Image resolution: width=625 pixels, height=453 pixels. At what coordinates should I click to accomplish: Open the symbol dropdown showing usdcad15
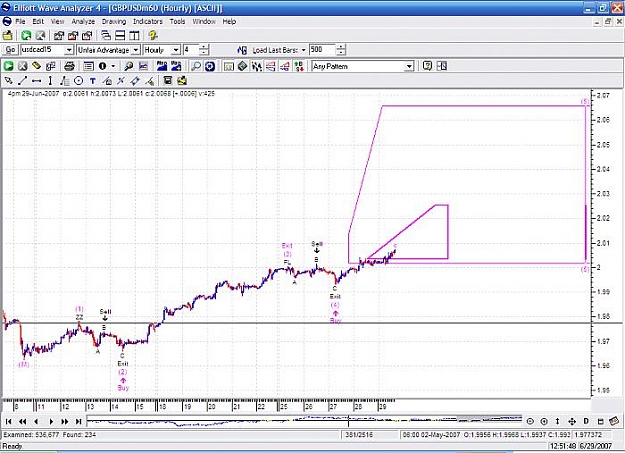click(x=69, y=50)
